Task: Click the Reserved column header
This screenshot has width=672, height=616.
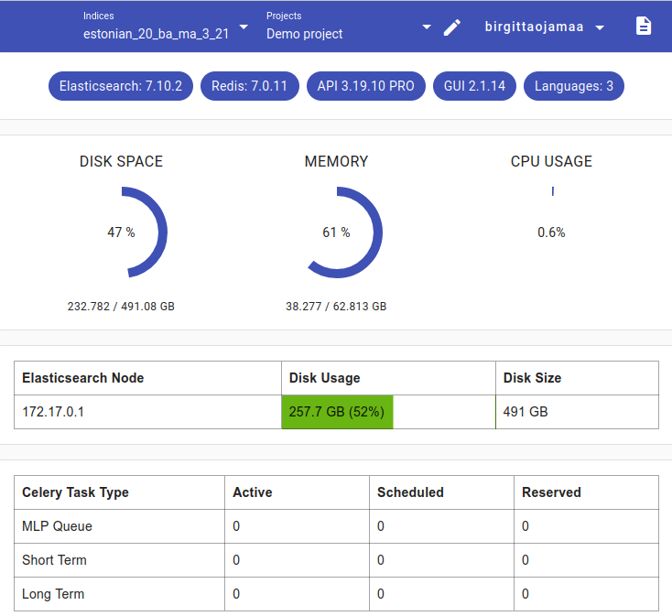Action: [x=586, y=492]
